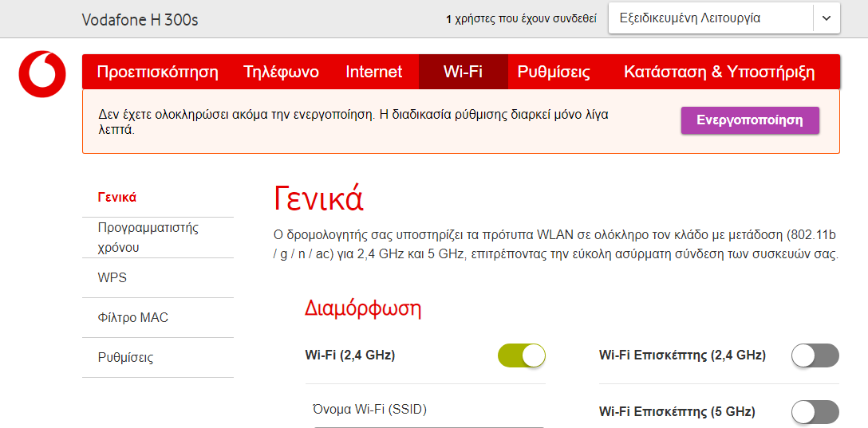Click the Vodafone logo icon
This screenshot has height=428, width=868.
click(42, 73)
